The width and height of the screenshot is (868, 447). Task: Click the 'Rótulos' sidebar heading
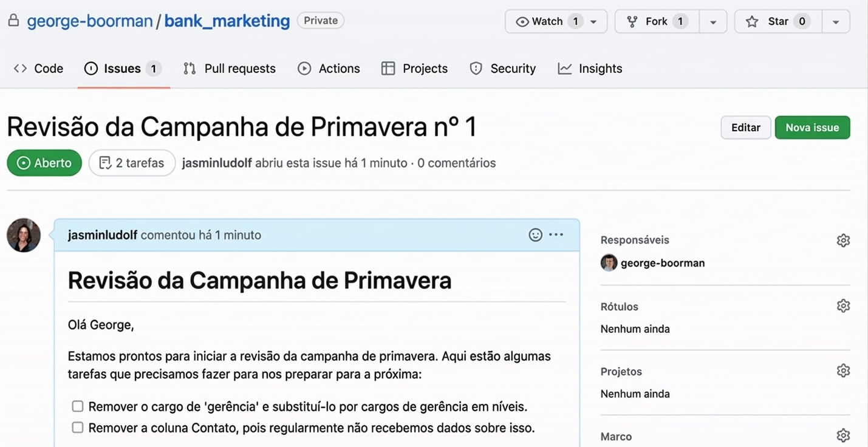point(620,307)
